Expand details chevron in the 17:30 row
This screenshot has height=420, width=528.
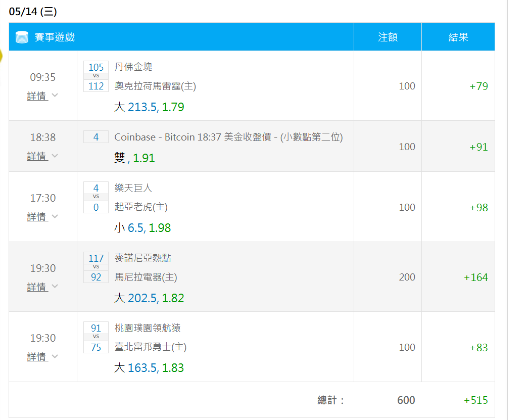[55, 216]
